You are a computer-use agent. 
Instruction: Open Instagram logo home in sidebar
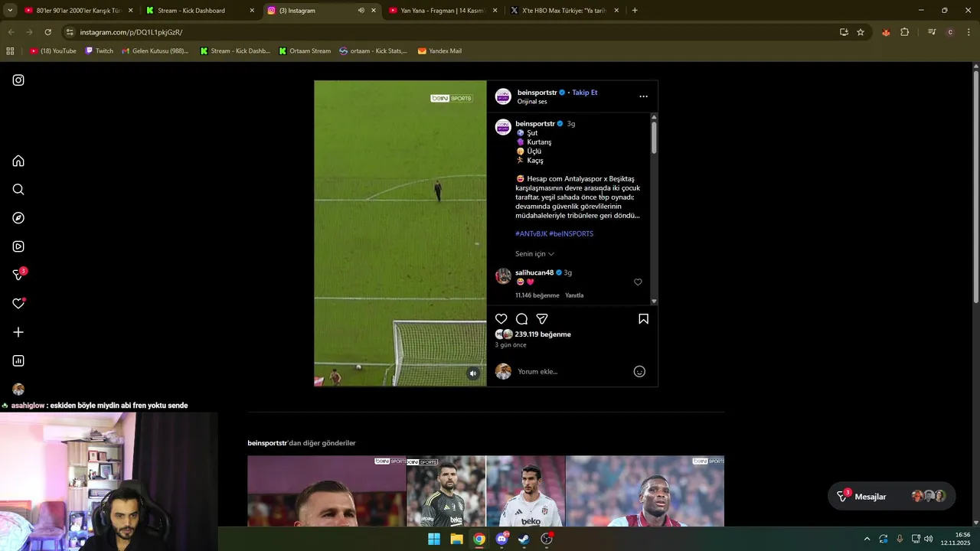[18, 80]
